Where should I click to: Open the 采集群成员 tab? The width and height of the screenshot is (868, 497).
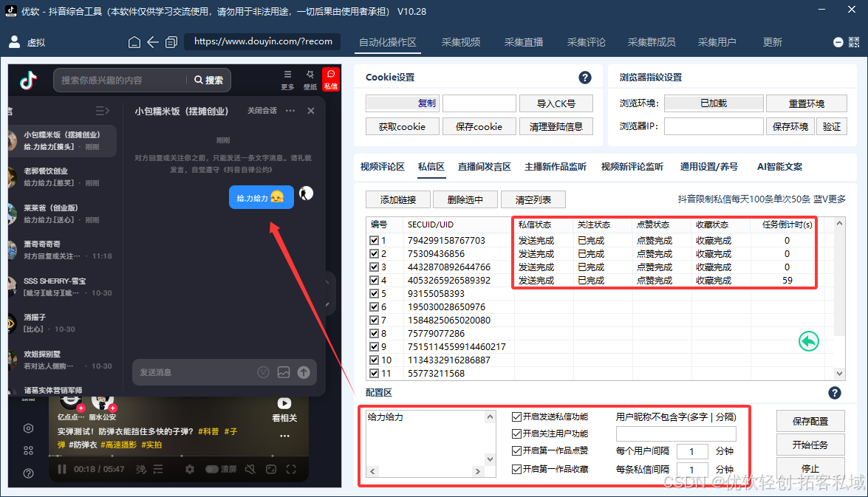tap(652, 42)
